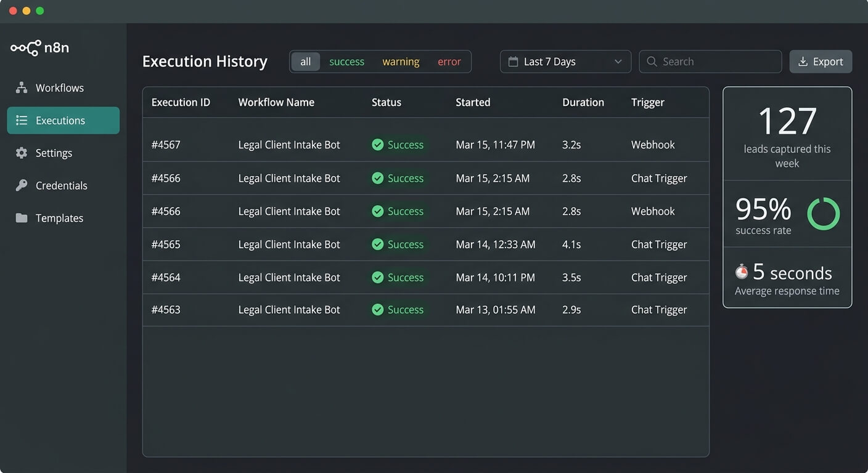Image resolution: width=868 pixels, height=473 pixels.
Task: Open Workflows in the sidebar
Action: tap(63, 87)
